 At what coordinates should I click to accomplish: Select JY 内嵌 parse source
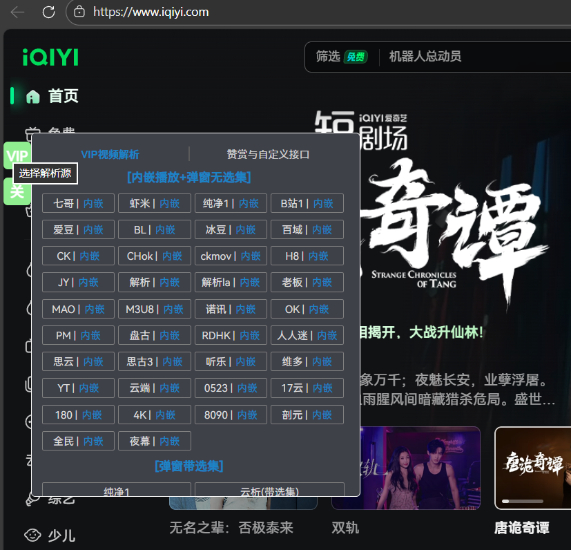(78, 282)
